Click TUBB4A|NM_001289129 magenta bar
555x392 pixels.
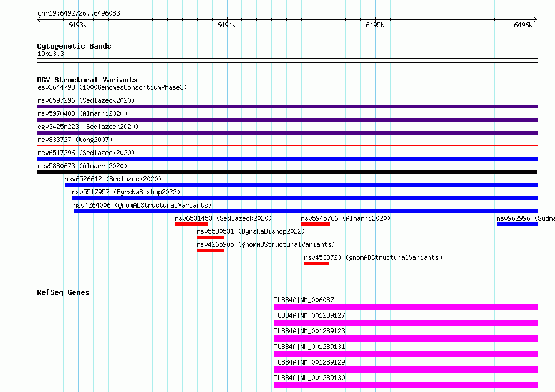point(406,370)
